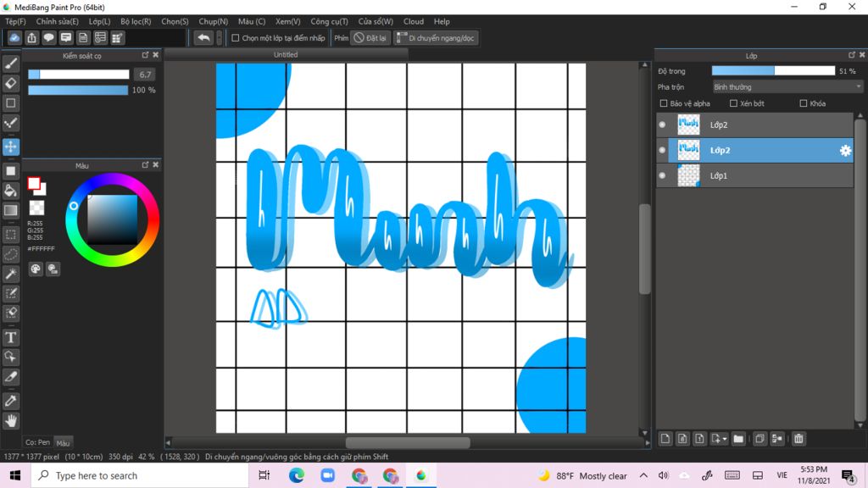Pick the Magic Wand tool
The height and width of the screenshot is (488, 868).
(10, 274)
